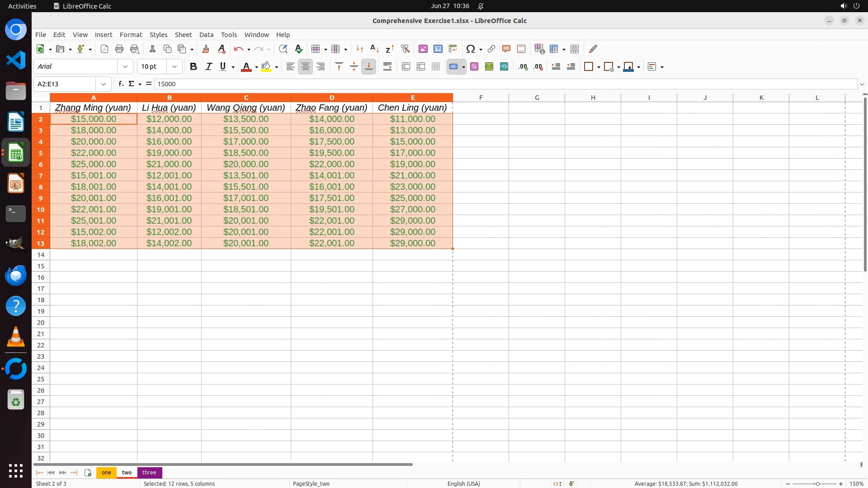Switch to the sheet tab 'three'

click(149, 473)
